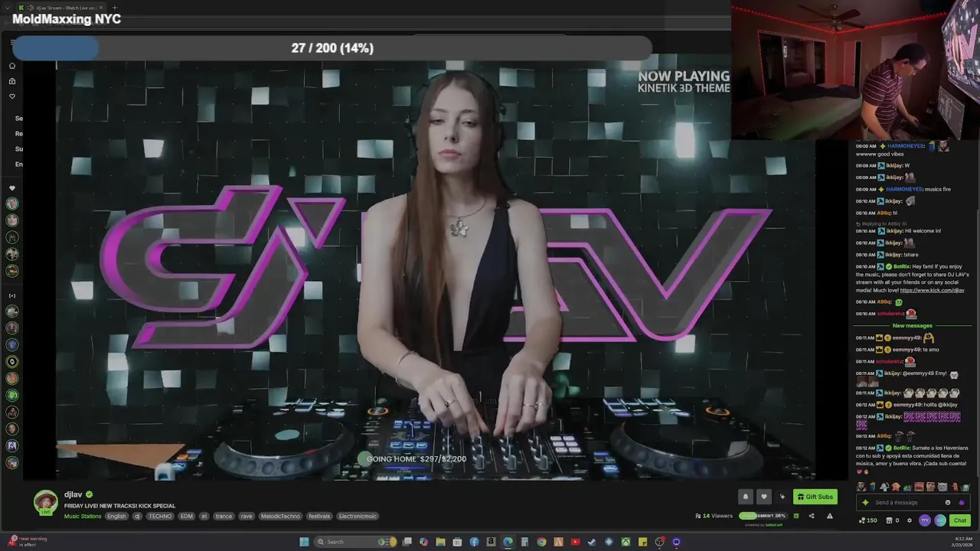Click the Gift Subs button
980x551 pixels.
point(815,497)
